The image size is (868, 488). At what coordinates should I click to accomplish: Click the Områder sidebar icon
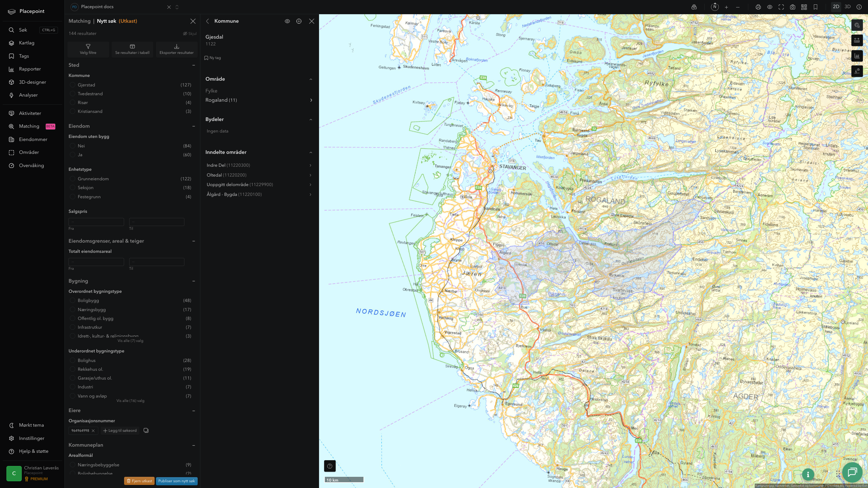[x=12, y=152]
